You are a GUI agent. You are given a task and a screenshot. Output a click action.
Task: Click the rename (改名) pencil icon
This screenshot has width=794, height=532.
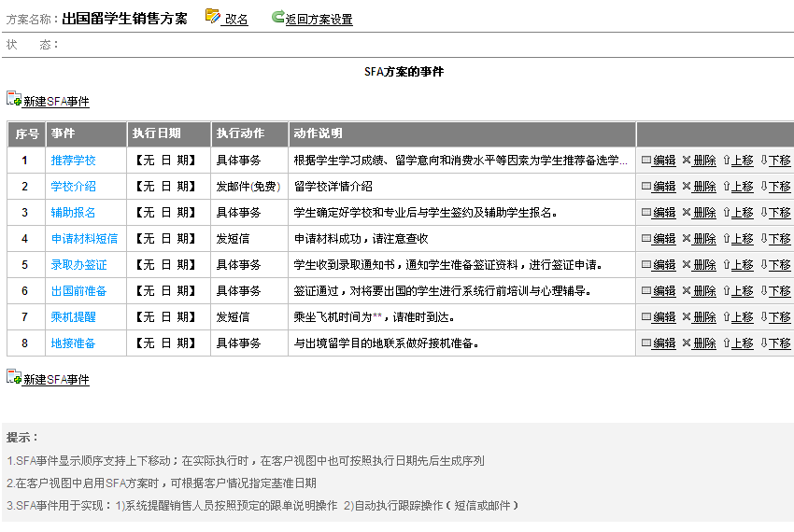pyautogui.click(x=212, y=16)
